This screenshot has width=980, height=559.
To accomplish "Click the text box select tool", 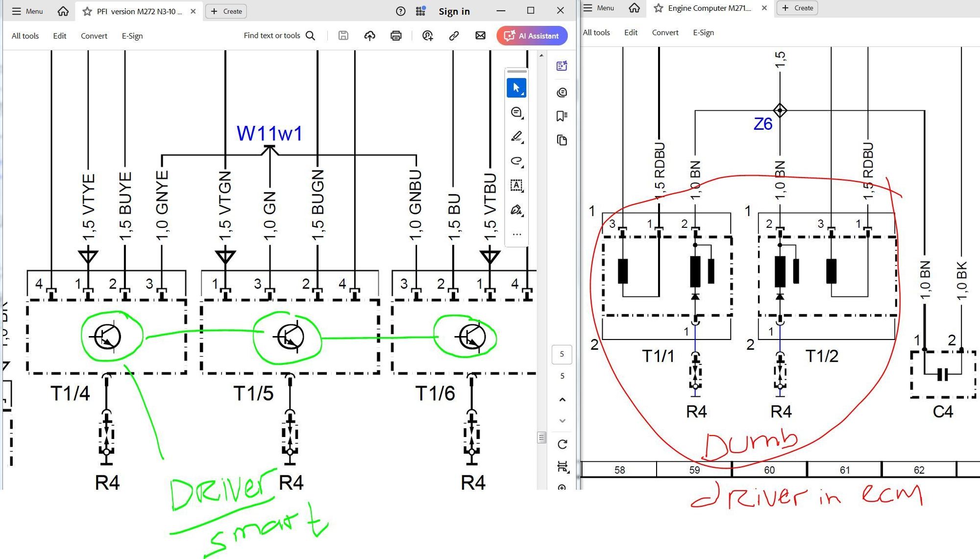I will click(x=516, y=185).
